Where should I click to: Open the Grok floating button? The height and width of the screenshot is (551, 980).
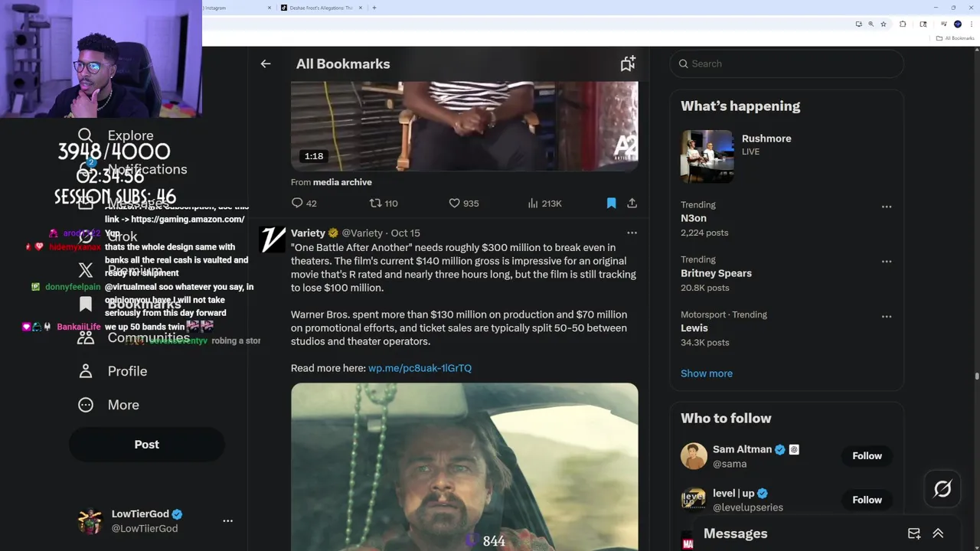point(942,488)
